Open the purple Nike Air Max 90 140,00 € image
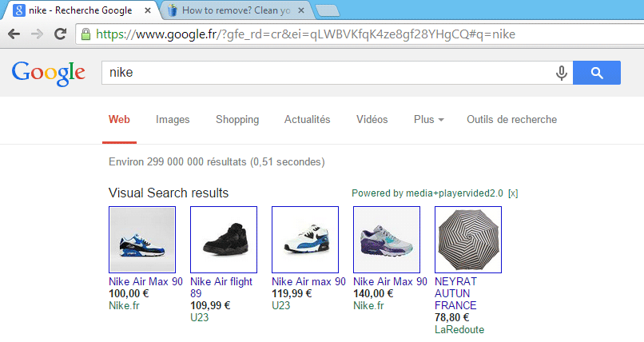The image size is (644, 342). pyautogui.click(x=387, y=240)
